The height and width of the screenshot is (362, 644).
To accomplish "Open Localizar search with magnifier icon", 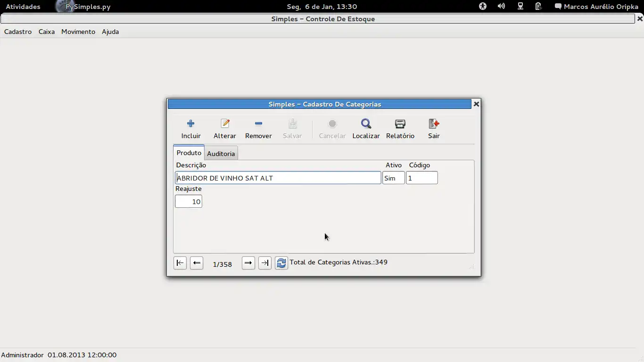I will click(x=366, y=123).
